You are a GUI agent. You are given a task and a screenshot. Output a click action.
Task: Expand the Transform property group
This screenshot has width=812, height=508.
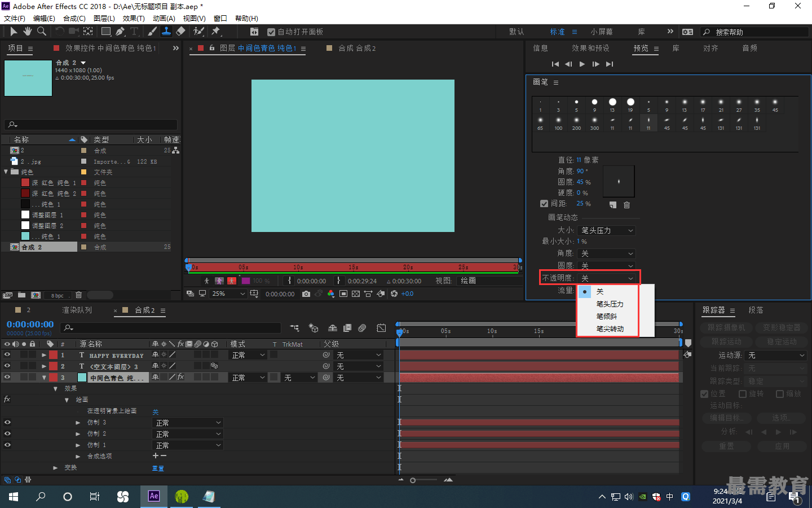[x=55, y=467]
